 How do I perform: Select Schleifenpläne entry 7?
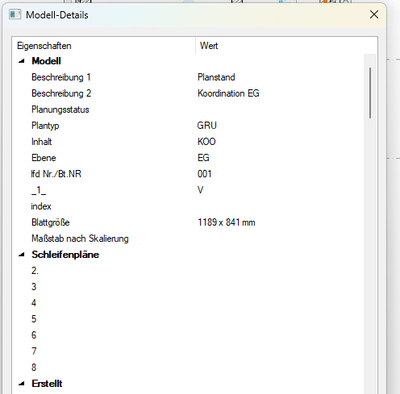tap(189, 351)
